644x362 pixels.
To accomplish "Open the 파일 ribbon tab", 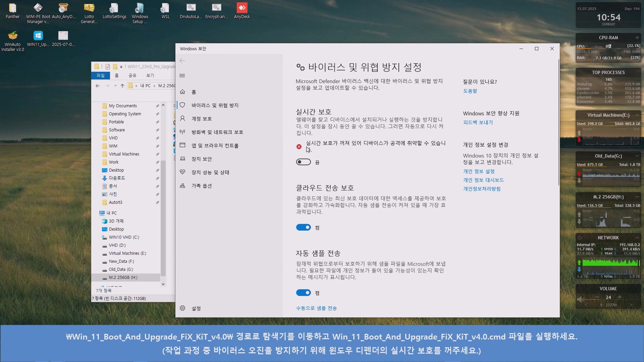I will coord(100,75).
